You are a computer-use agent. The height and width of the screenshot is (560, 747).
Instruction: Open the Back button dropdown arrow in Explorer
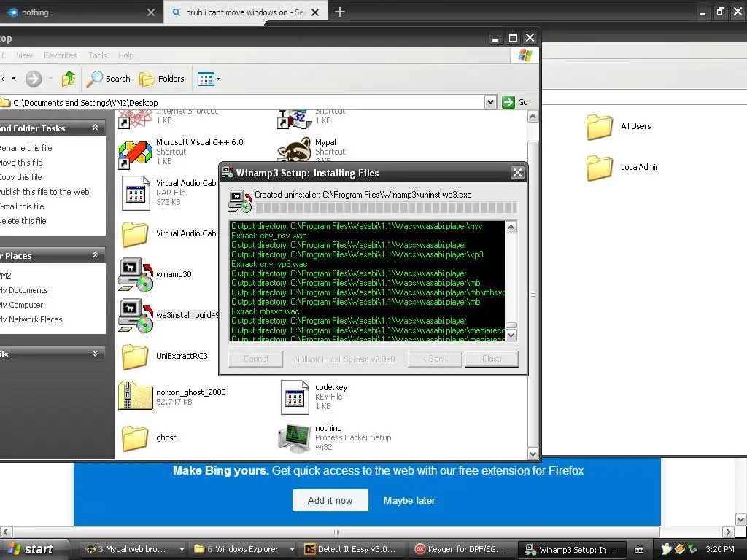pyautogui.click(x=13, y=79)
